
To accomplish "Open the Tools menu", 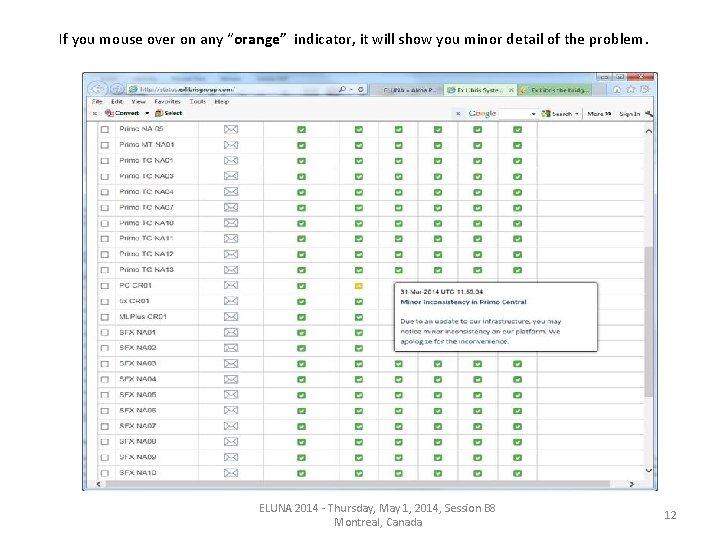I will point(197,101).
